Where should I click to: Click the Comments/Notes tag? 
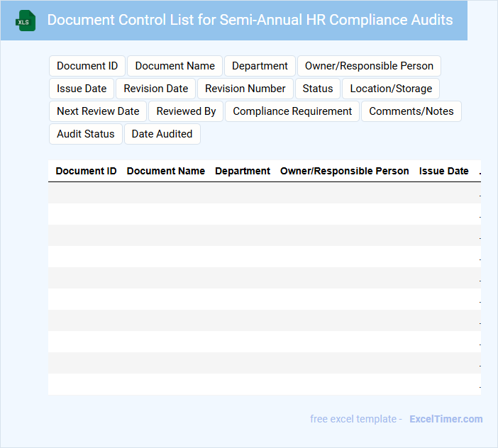[411, 111]
